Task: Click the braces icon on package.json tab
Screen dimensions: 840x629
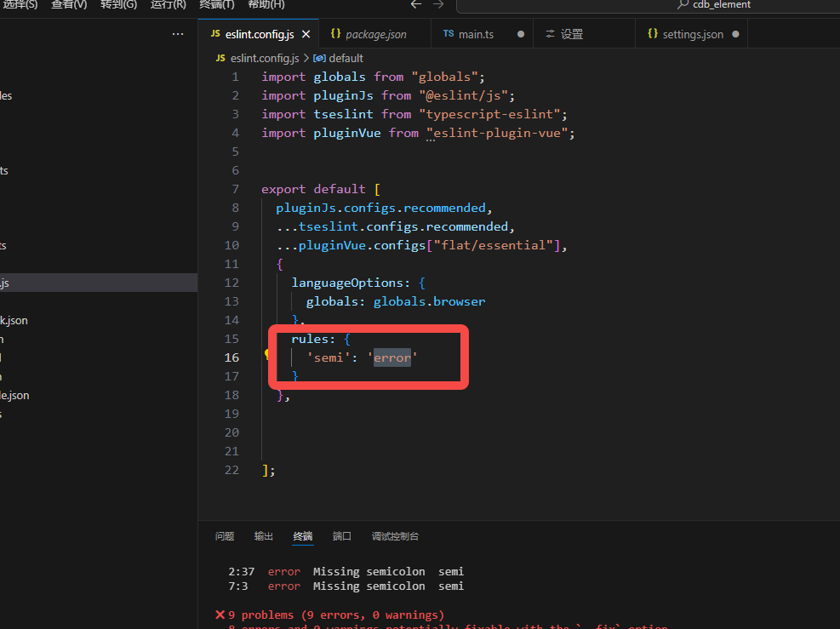Action: click(336, 34)
